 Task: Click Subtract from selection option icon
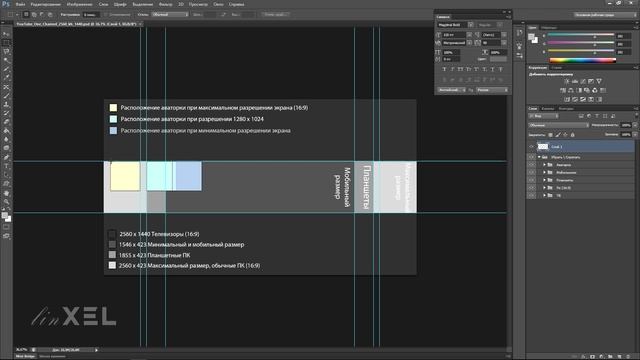[42, 14]
